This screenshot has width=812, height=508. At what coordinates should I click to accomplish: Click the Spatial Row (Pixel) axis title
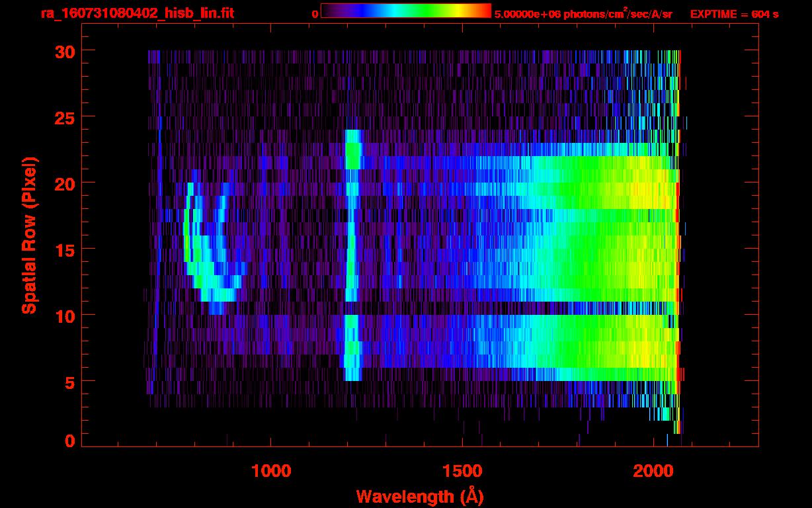[28, 235]
